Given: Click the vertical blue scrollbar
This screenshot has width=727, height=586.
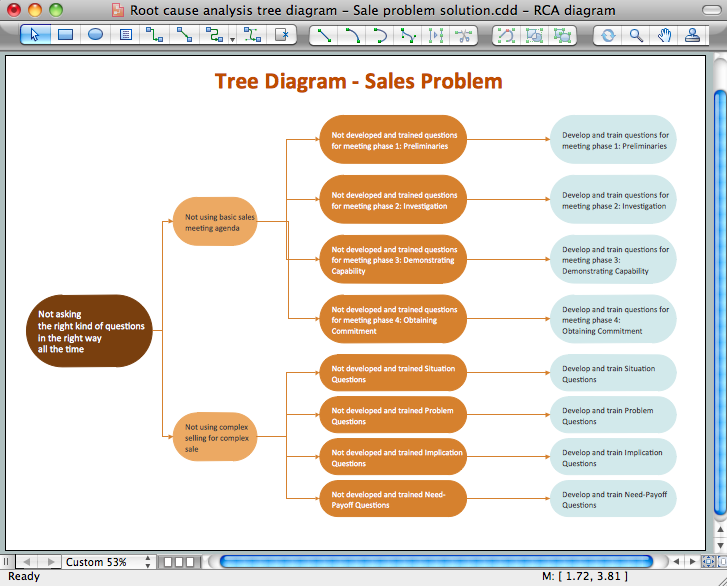Looking at the screenshot, I should click(x=720, y=303).
